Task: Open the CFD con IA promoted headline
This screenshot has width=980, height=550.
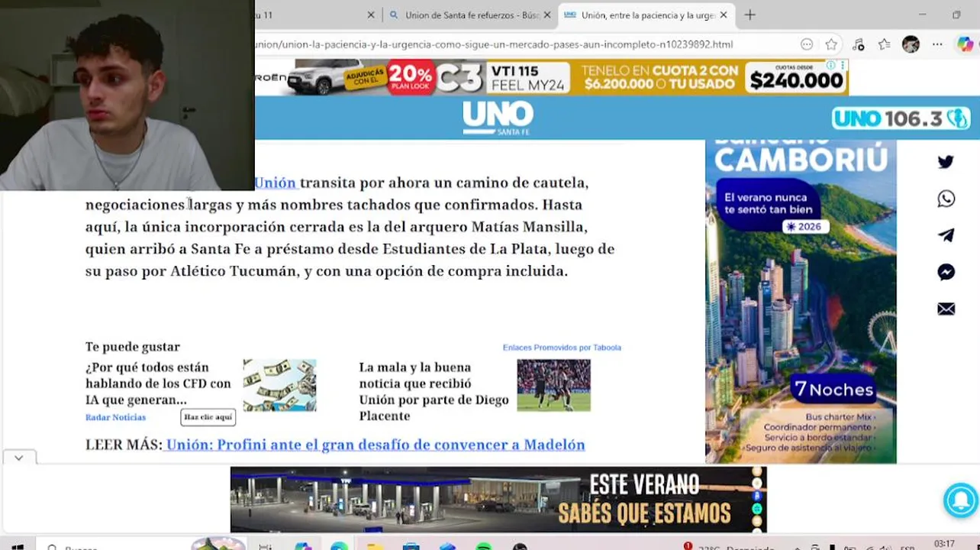Action: [x=158, y=383]
